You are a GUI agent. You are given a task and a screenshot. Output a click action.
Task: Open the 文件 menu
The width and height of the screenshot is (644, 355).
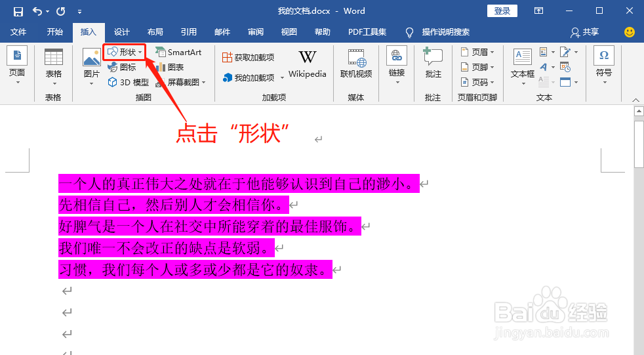point(18,32)
